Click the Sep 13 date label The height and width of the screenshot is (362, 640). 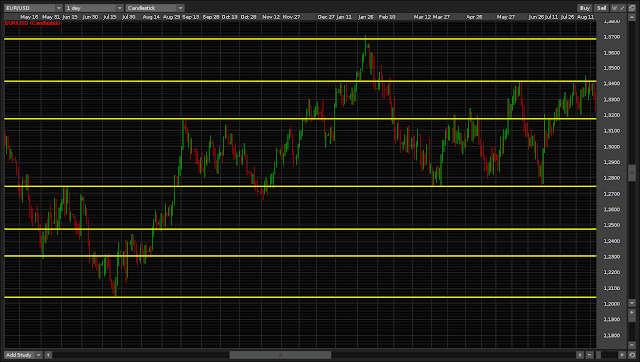(191, 17)
